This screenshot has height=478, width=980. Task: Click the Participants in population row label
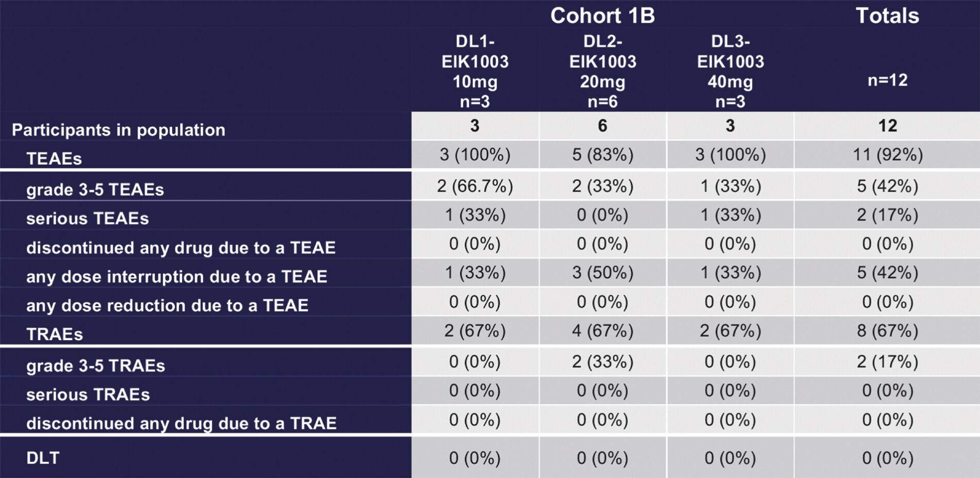(119, 130)
